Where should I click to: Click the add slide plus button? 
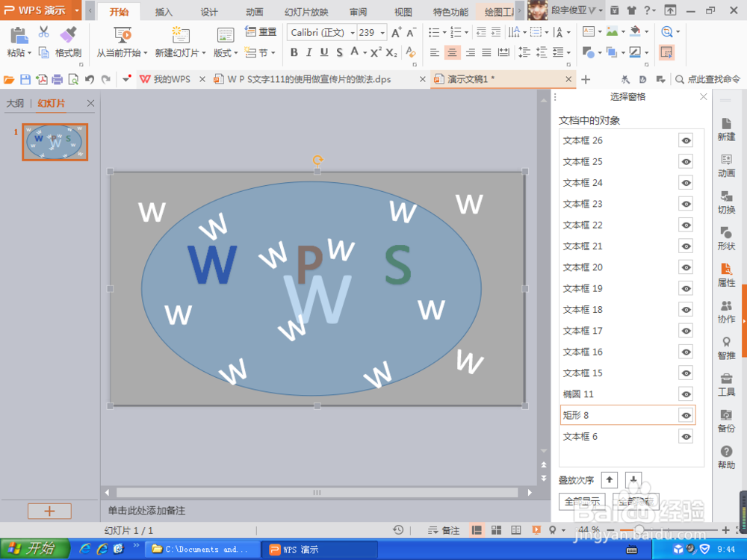49,511
